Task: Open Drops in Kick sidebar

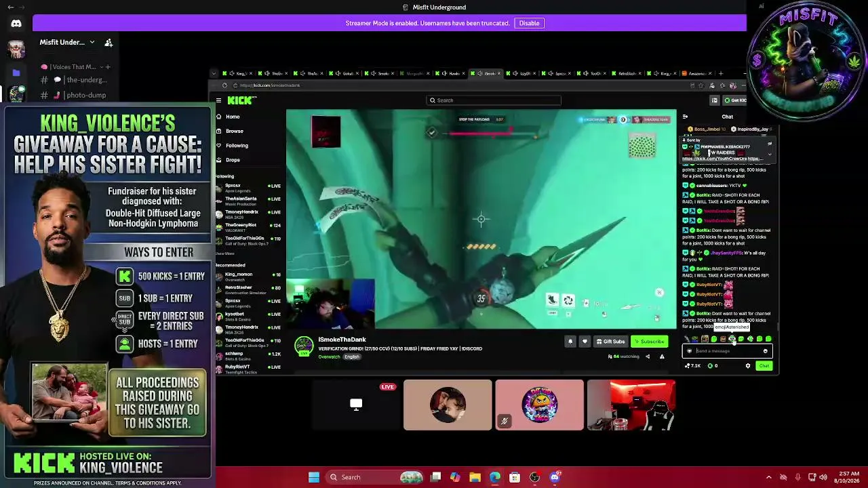Action: pos(233,160)
